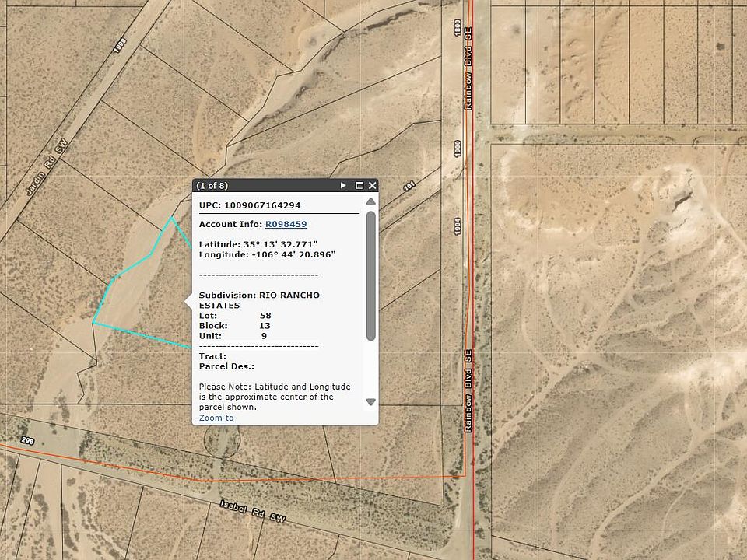747x560 pixels.
Task: Click the Longitude value text
Action: 293,254
